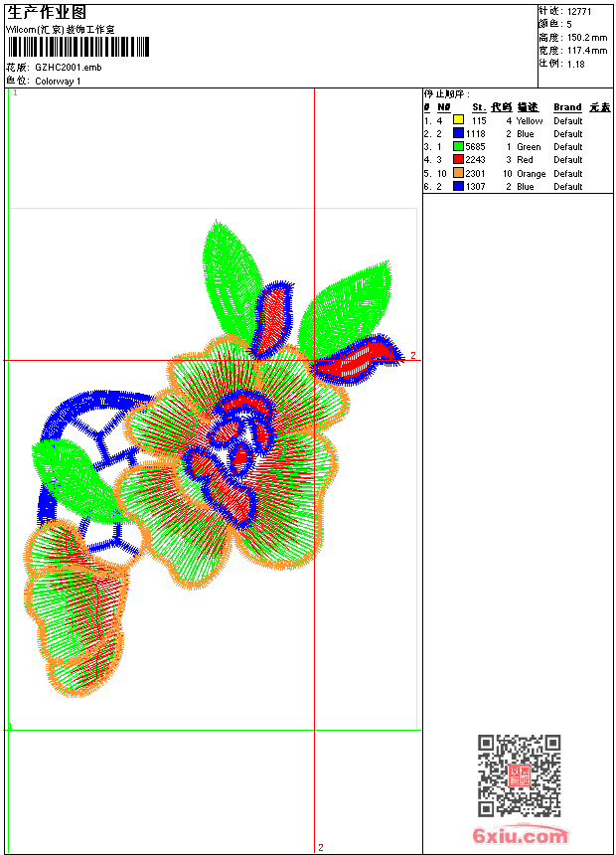Click the 'Wilcom(汇京)' studio name line

tap(61, 30)
